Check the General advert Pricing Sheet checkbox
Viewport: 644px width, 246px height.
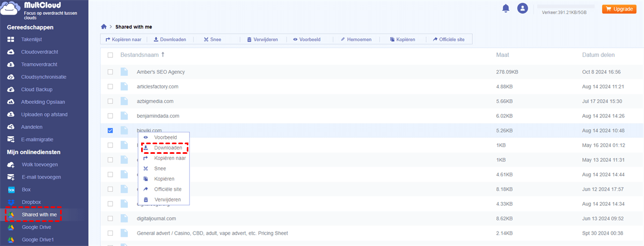(x=110, y=233)
